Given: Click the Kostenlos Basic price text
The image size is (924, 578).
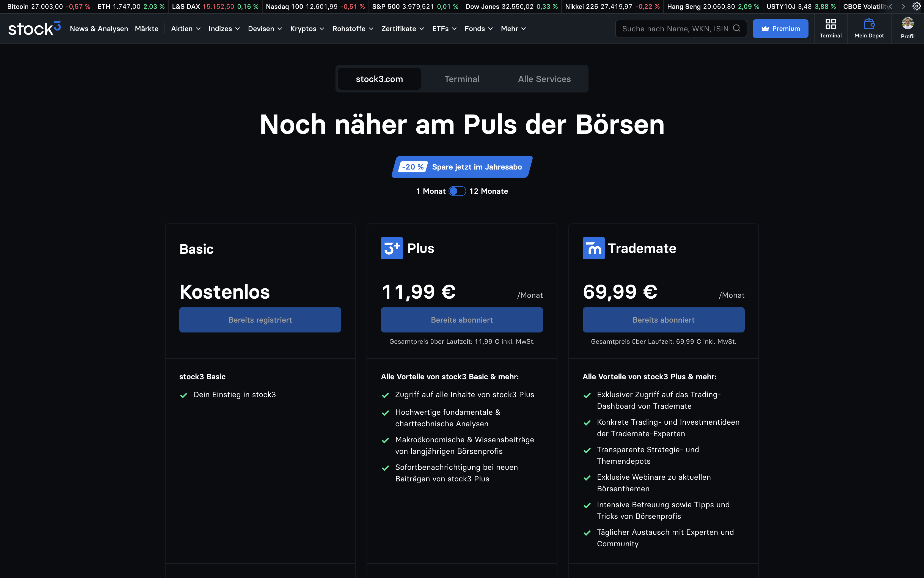Looking at the screenshot, I should (224, 292).
